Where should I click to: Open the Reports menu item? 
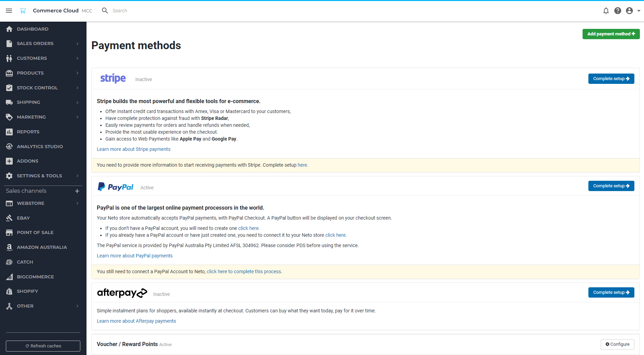(43, 132)
